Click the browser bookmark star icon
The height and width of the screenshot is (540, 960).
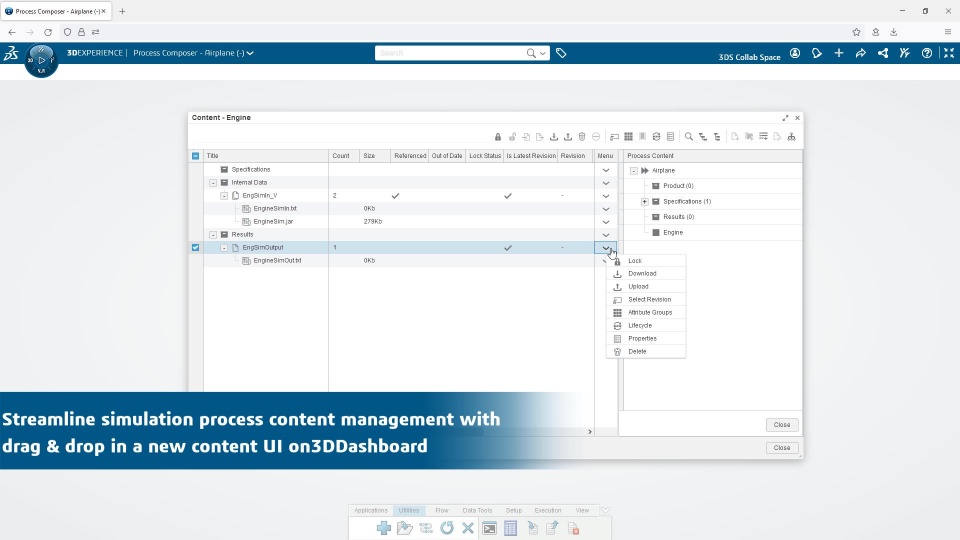coord(857,32)
